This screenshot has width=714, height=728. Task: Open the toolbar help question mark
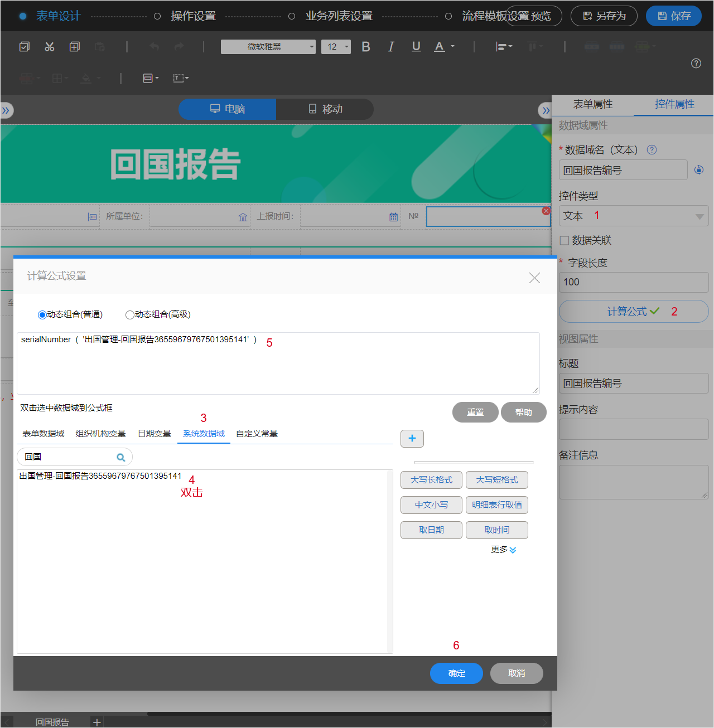point(696,63)
